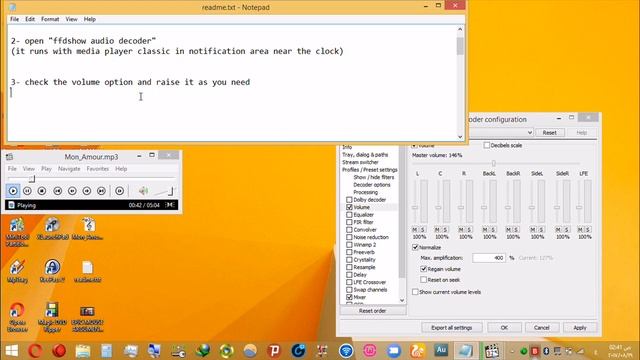Click the Media Player Classic clapperboard taskbar icon
640x360 pixels.
491,351
